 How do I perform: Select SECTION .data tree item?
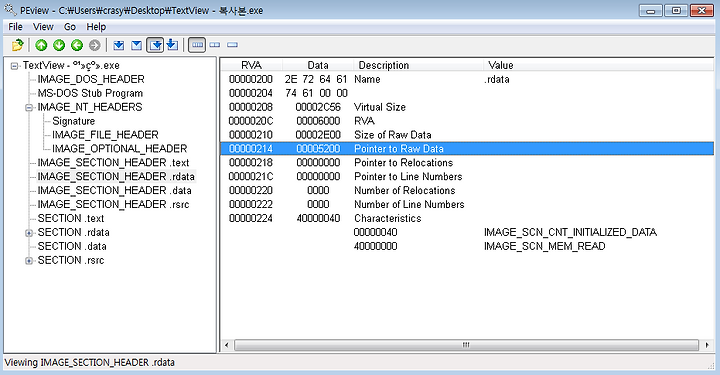click(72, 246)
